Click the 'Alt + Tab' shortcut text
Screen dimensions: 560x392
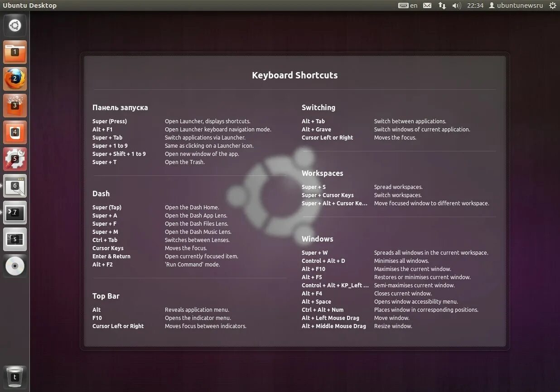click(x=314, y=121)
